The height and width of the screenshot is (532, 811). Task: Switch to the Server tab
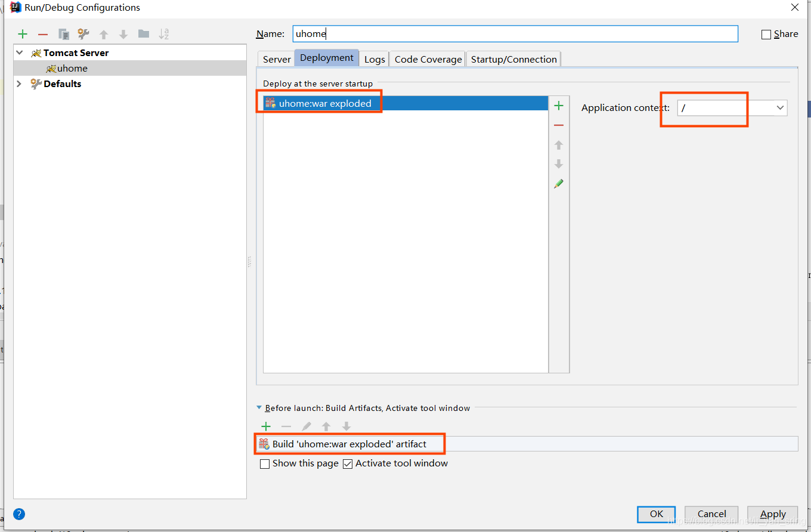coord(277,59)
